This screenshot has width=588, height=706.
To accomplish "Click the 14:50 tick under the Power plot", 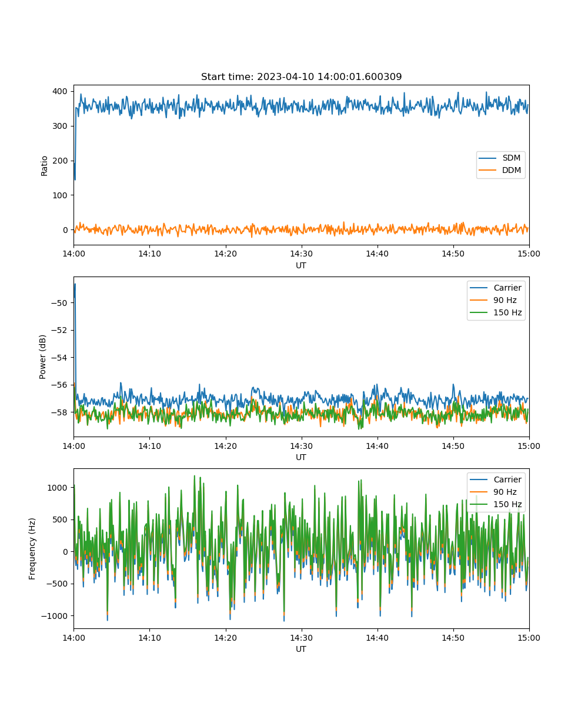I will click(453, 446).
